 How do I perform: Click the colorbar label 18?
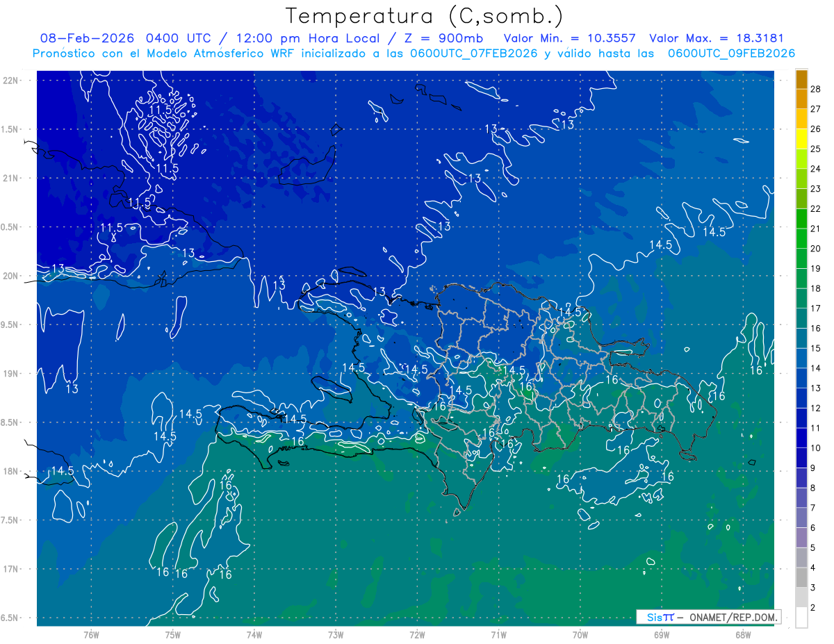click(816, 288)
